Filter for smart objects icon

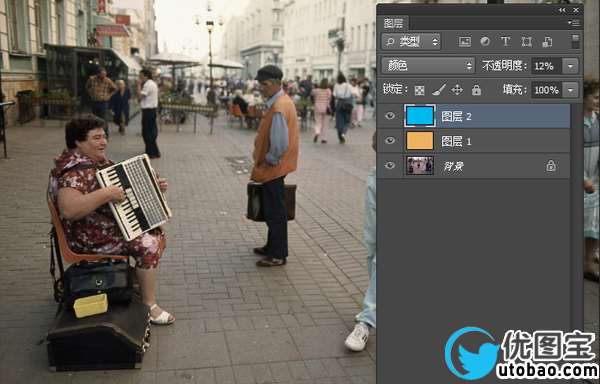[547, 42]
